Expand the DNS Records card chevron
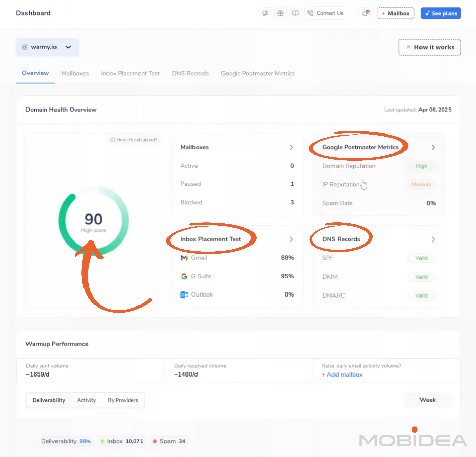Image resolution: width=476 pixels, height=457 pixels. 433,239
